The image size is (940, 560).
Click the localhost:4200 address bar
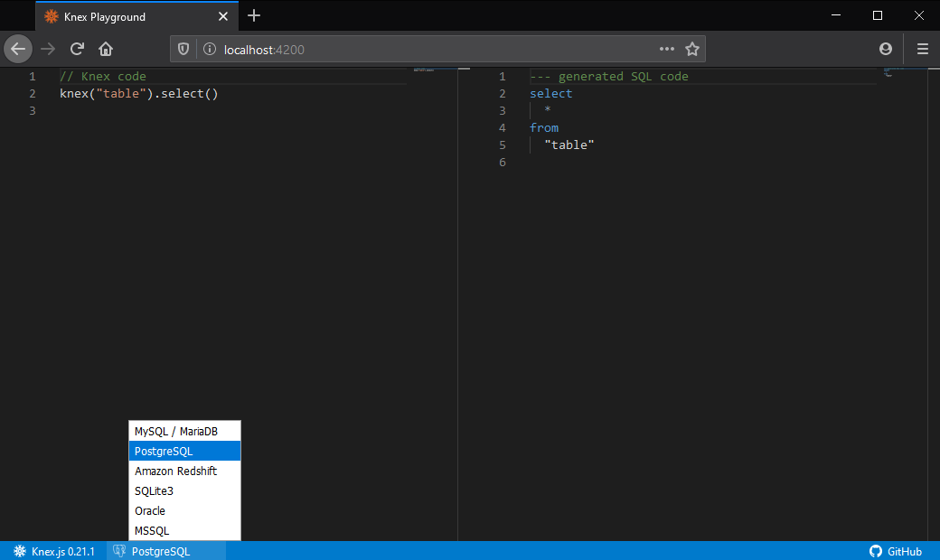pos(437,49)
